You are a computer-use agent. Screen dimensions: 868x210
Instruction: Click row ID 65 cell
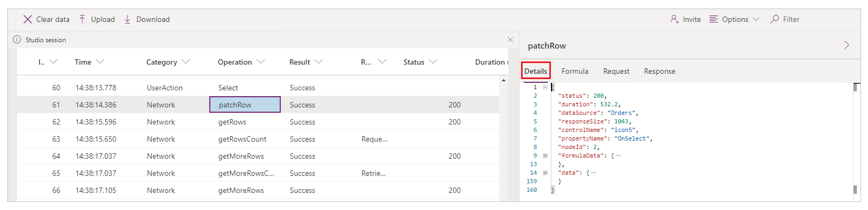pyautogui.click(x=56, y=173)
